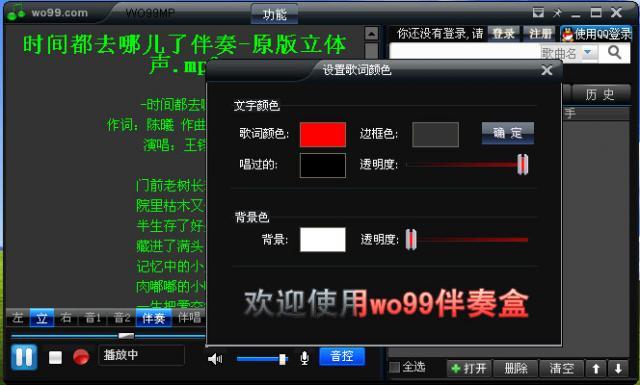Click the 打开 open file button
Viewport: 640px width, 385px height.
(469, 369)
